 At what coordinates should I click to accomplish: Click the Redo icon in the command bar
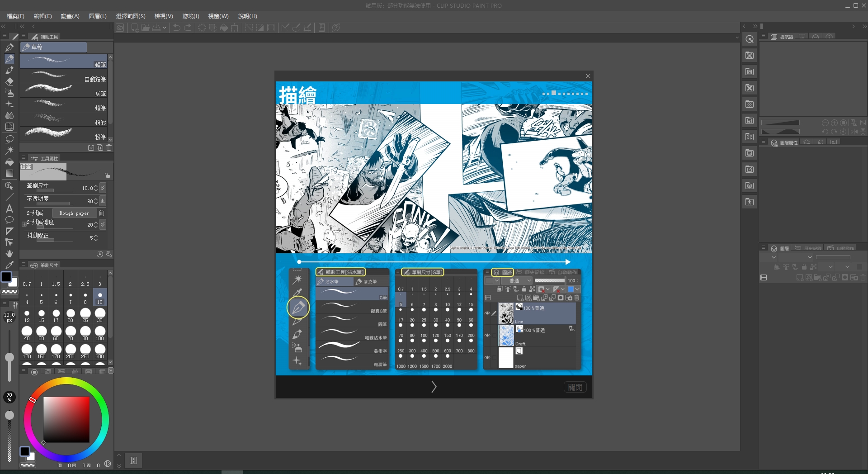(188, 28)
